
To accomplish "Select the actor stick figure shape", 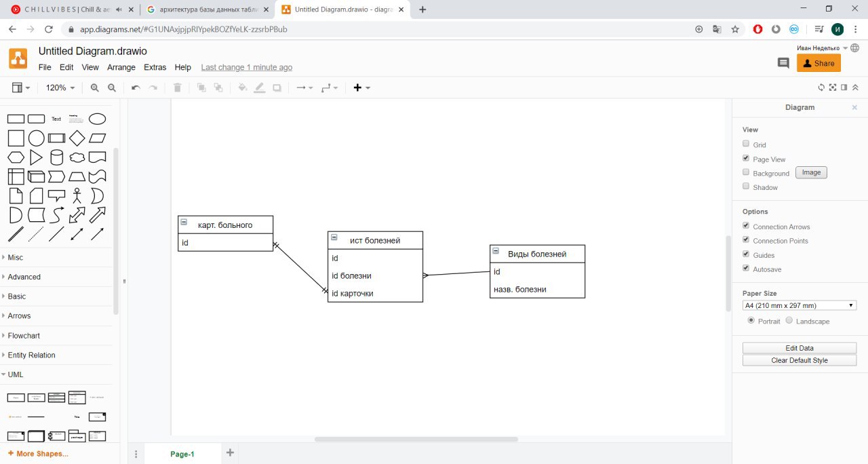I will (x=77, y=196).
